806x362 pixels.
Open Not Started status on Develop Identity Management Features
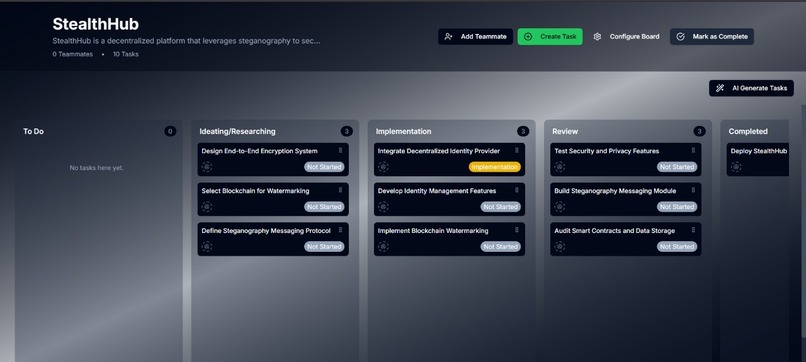click(501, 207)
